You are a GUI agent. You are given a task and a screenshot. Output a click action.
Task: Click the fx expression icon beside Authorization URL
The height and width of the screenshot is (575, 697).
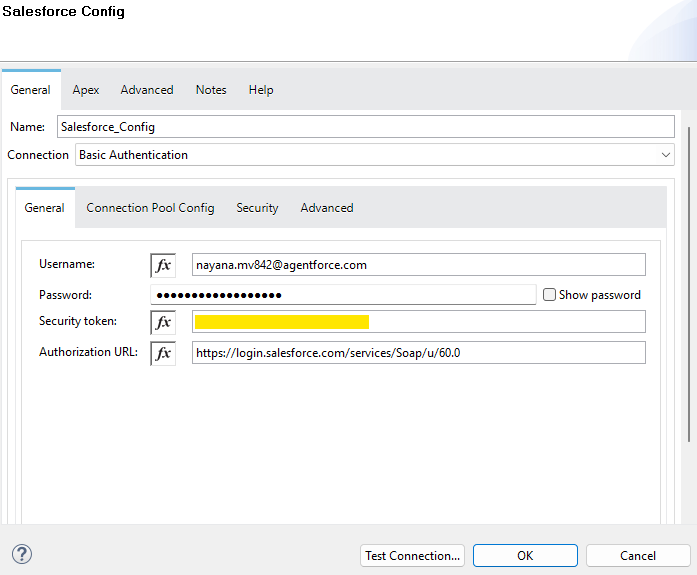[x=163, y=353]
